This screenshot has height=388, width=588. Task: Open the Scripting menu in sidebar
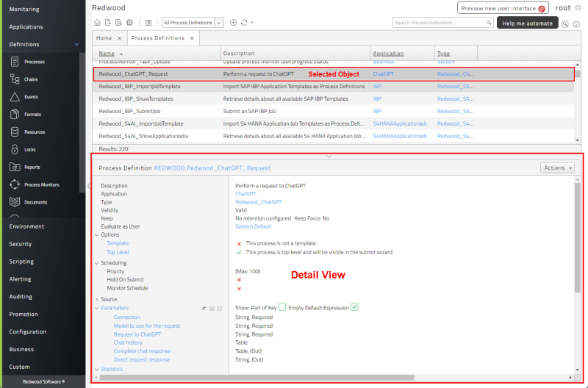(x=21, y=262)
